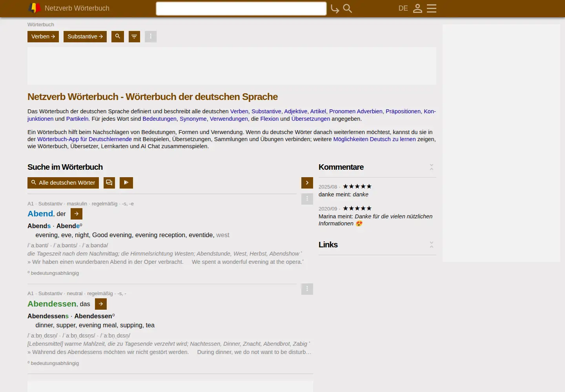The height and width of the screenshot is (392, 565).
Task: Click Alle deutschen Wörter button
Action: pos(63,183)
